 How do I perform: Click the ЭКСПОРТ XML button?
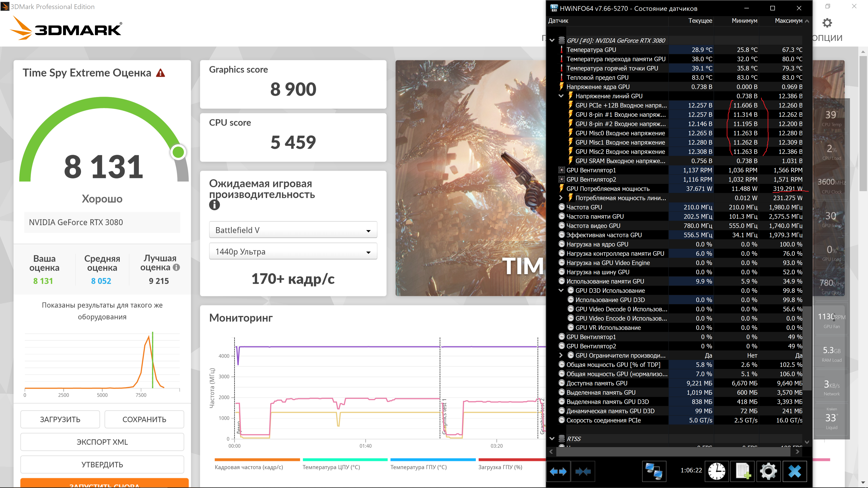[102, 442]
